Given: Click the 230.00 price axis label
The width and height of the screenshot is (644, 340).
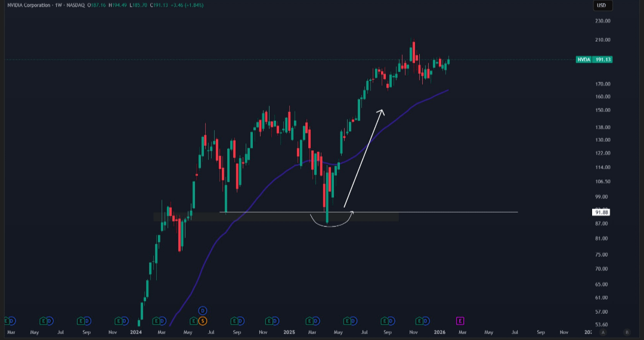Looking at the screenshot, I should pyautogui.click(x=602, y=21).
